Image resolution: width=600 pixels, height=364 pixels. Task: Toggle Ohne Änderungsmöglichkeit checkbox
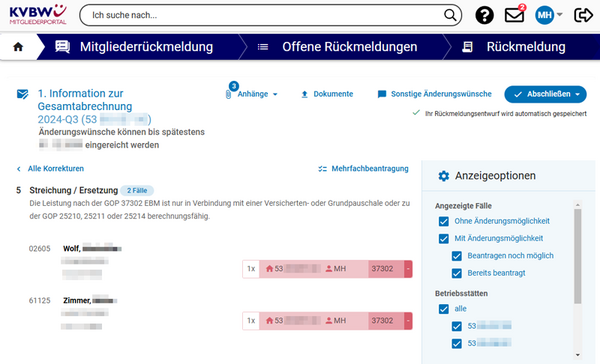pyautogui.click(x=443, y=221)
